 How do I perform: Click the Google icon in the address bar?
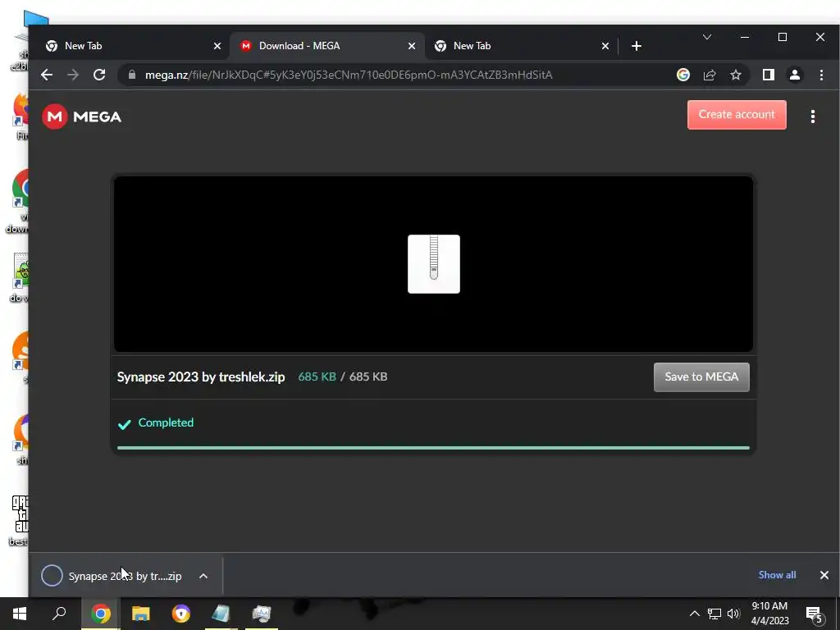coord(683,75)
